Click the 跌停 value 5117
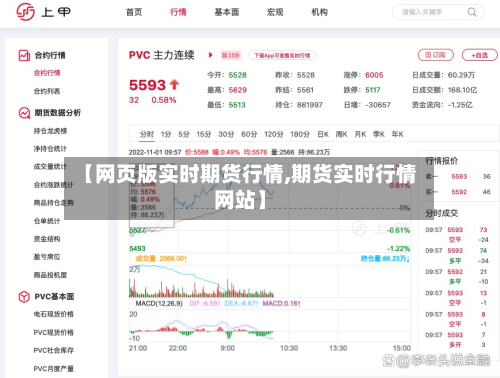The height and width of the screenshot is (378, 500). (373, 90)
